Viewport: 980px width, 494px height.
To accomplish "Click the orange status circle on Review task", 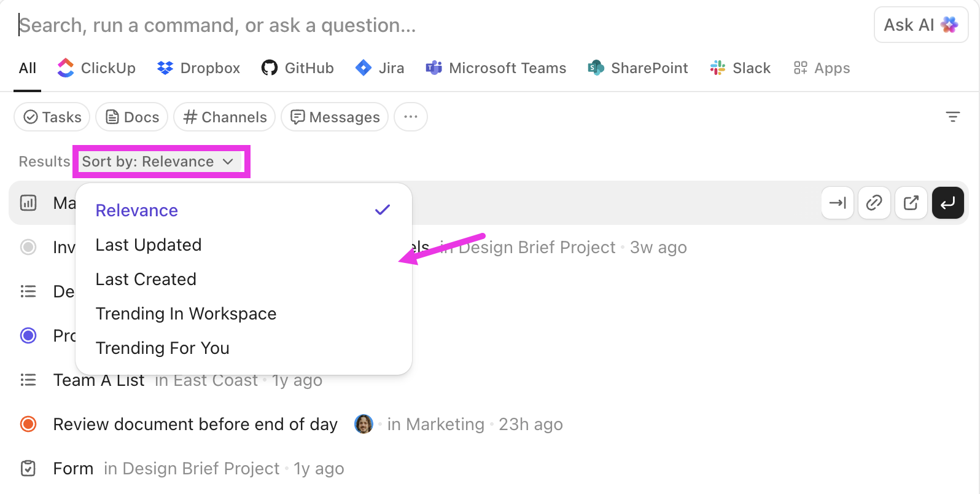I will [28, 424].
